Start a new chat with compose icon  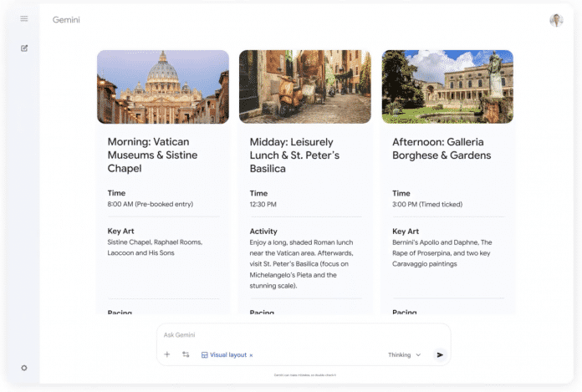click(x=24, y=48)
